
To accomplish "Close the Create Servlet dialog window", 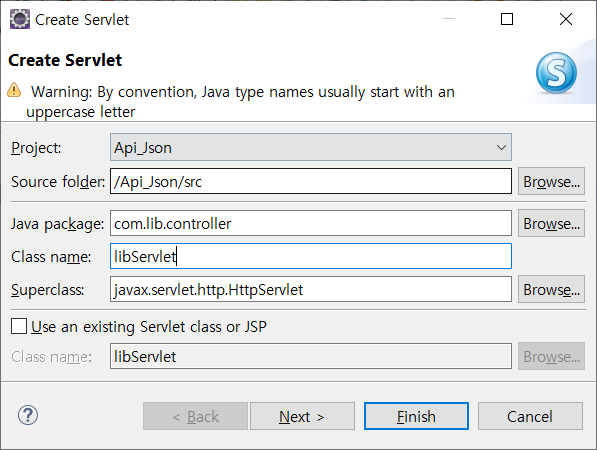I will tap(566, 19).
